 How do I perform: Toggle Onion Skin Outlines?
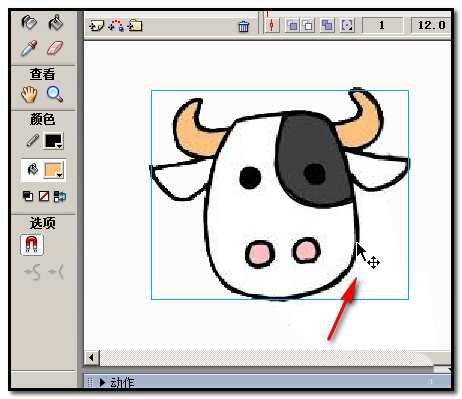(x=307, y=25)
